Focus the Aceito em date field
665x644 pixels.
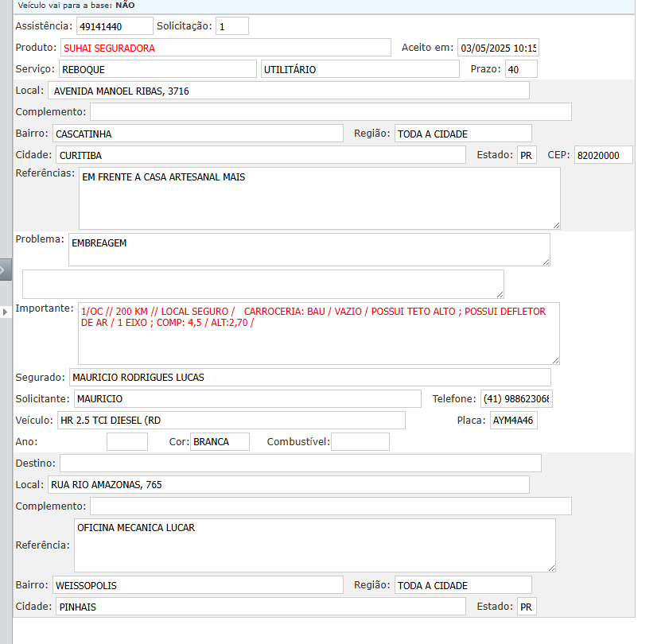click(498, 48)
